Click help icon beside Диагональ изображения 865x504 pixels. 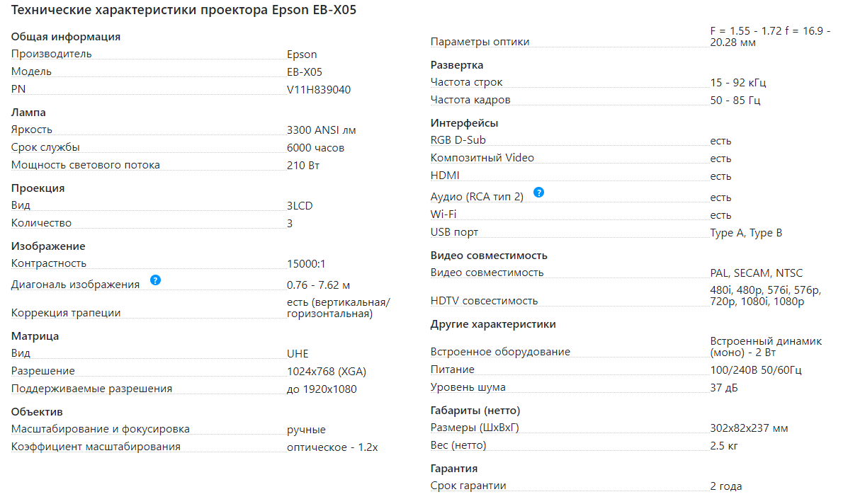(156, 280)
